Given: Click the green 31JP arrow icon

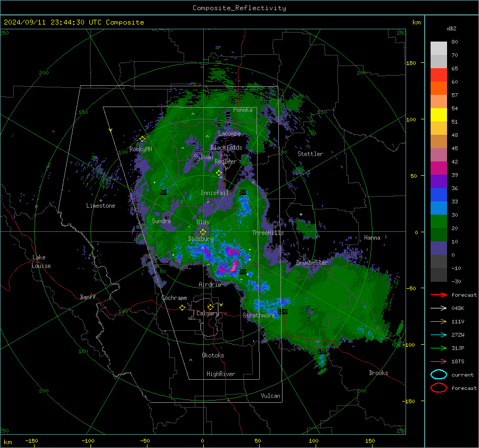Looking at the screenshot, I should [439, 348].
